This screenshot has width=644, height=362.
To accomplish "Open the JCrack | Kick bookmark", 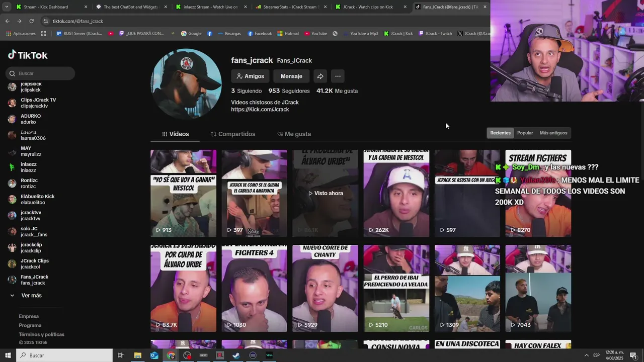I will 398,34.
